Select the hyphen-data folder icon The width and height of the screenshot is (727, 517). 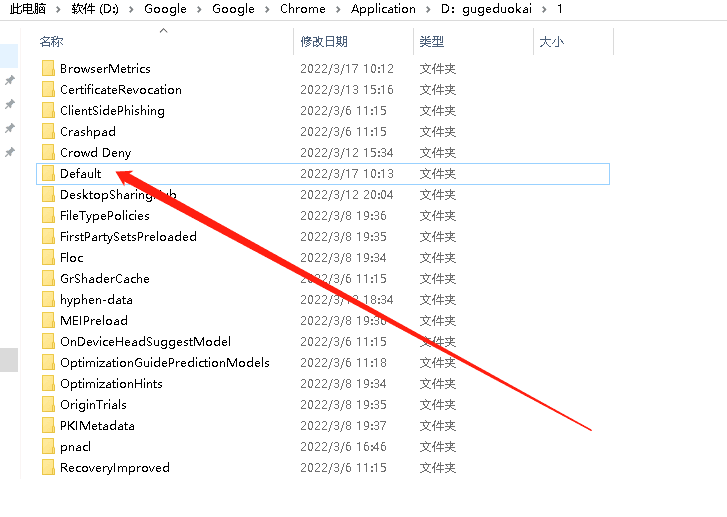(x=48, y=300)
